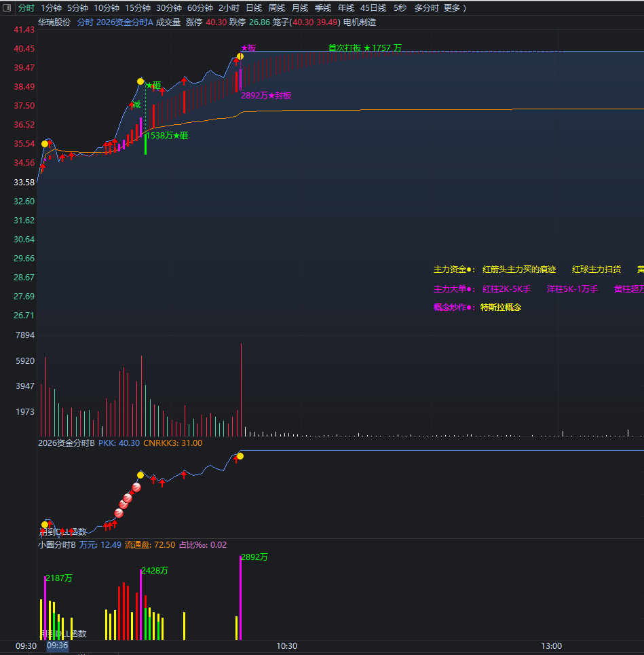This screenshot has width=644, height=655.
Task: Click the stock name 华瑞股份
Action: (54, 22)
